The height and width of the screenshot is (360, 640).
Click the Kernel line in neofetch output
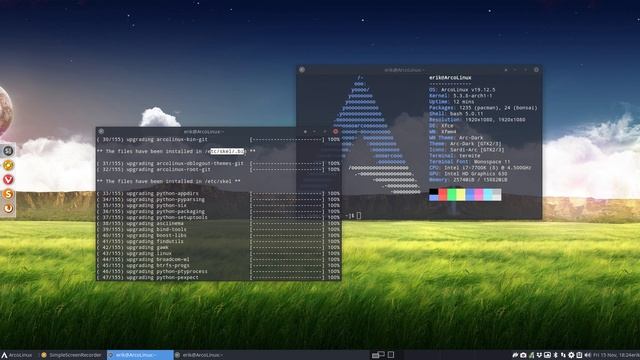click(460, 96)
